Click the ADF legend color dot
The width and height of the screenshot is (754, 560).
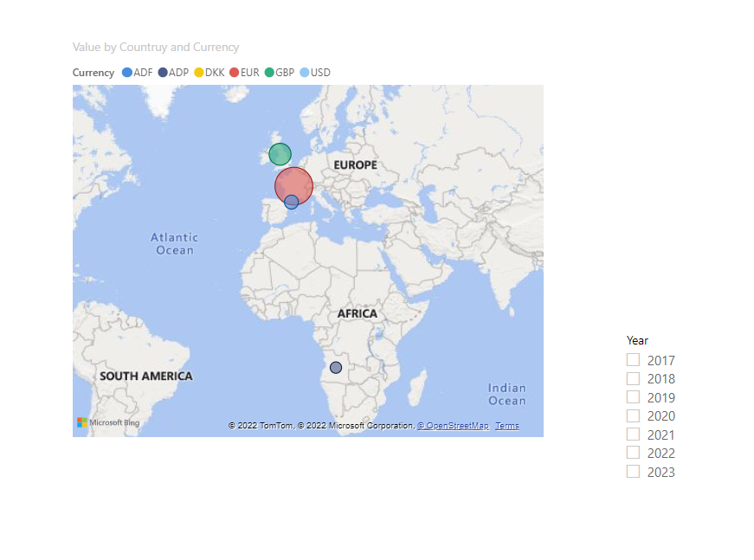tap(127, 73)
